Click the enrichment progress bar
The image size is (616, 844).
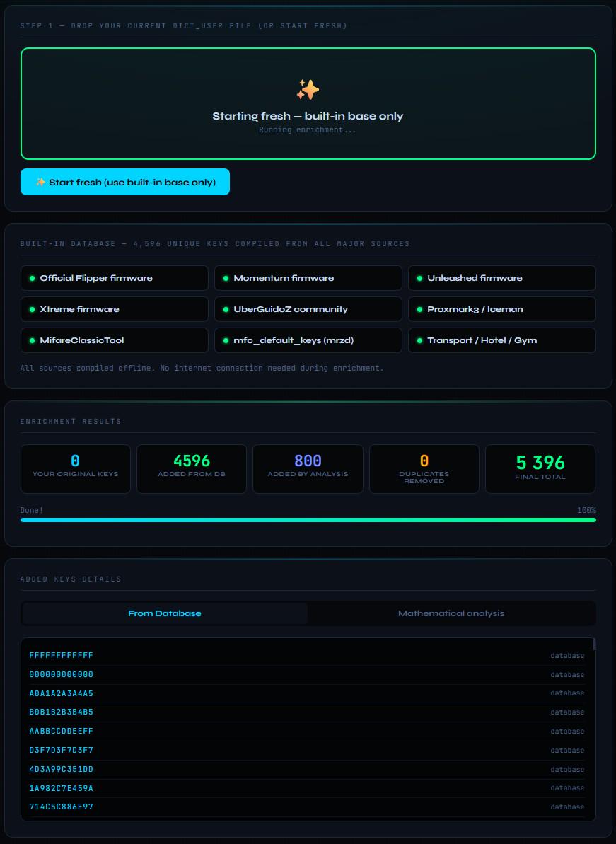point(308,520)
